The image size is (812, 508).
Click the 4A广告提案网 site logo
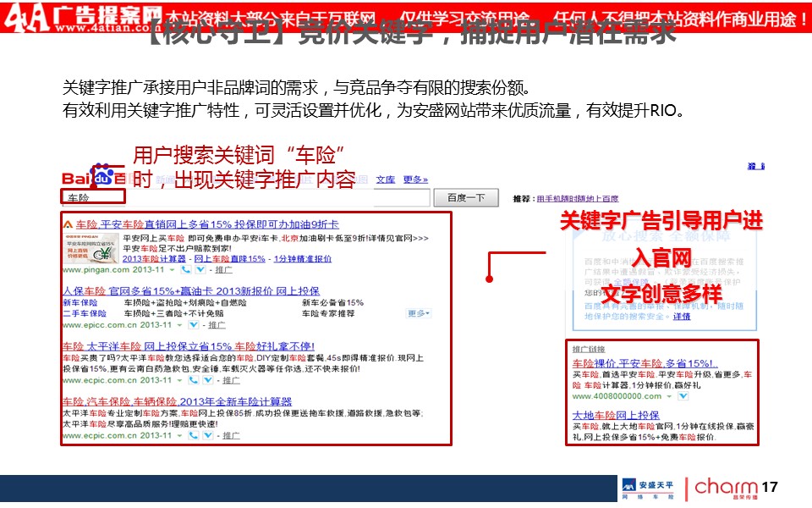[83, 18]
